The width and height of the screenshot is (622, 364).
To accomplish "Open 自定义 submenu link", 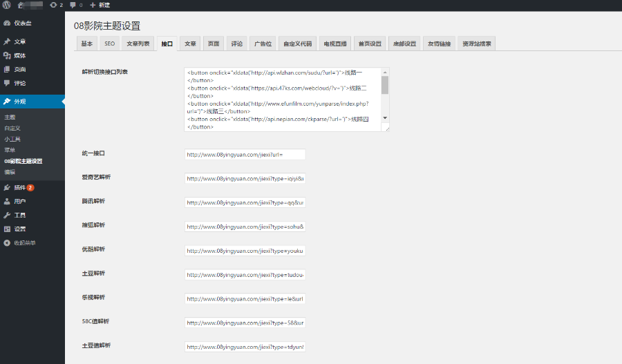I will coord(12,128).
